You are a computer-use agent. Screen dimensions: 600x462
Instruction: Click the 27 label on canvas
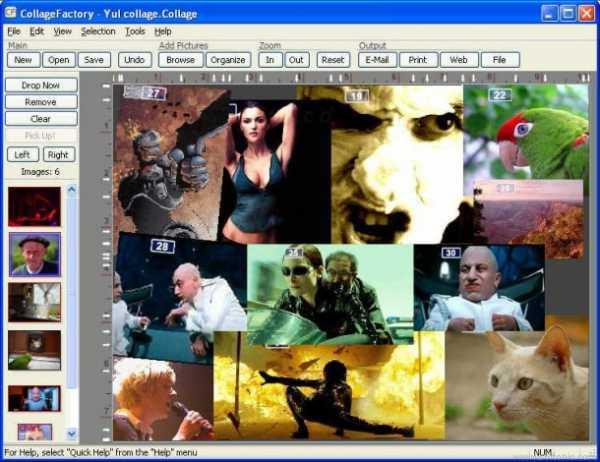point(154,93)
